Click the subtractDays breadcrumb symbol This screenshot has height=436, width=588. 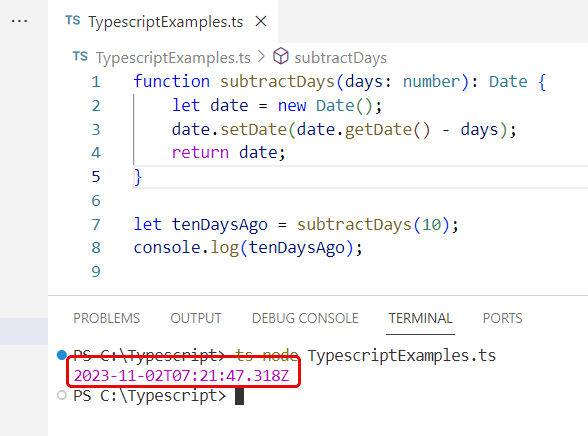[x=340, y=58]
